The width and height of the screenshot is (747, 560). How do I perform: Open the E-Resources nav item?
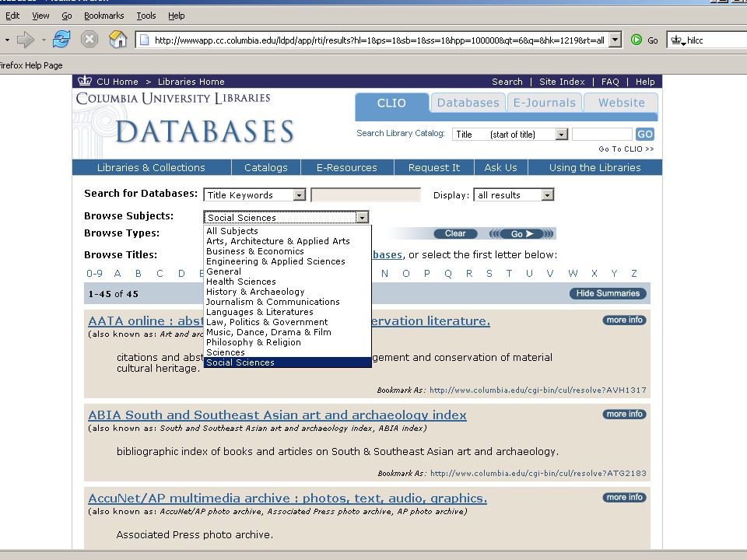(347, 168)
